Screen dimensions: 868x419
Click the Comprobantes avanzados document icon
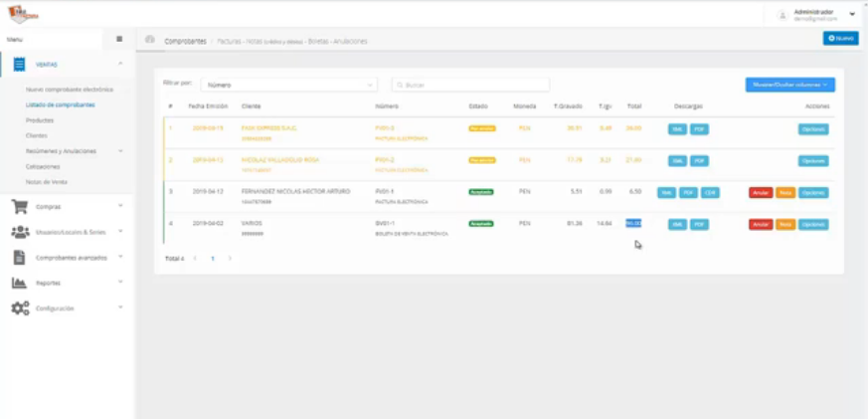coord(19,257)
